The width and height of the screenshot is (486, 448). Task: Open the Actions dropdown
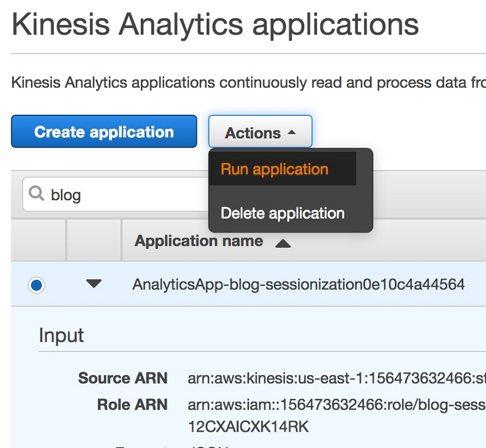tap(260, 131)
